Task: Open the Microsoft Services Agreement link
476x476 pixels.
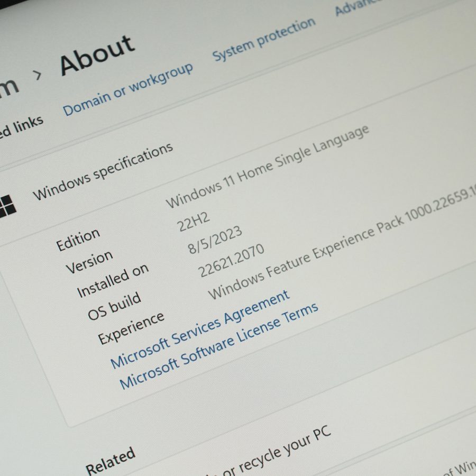Action: tap(200, 329)
